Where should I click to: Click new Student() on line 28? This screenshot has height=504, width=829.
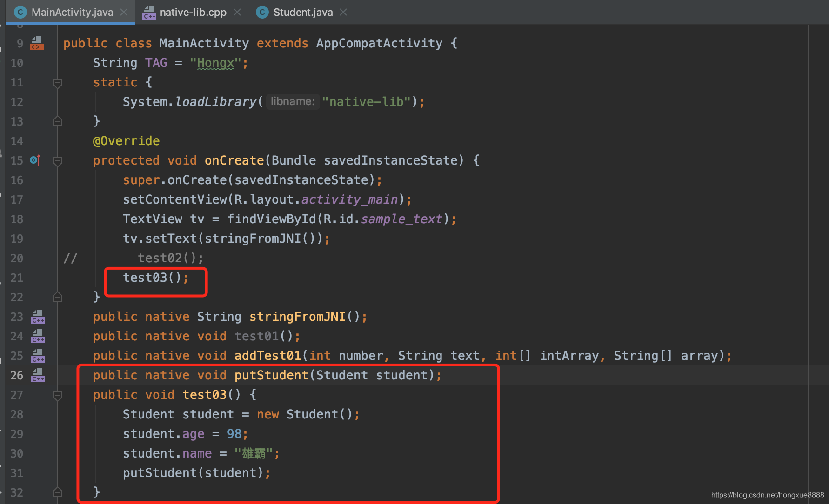coord(305,414)
